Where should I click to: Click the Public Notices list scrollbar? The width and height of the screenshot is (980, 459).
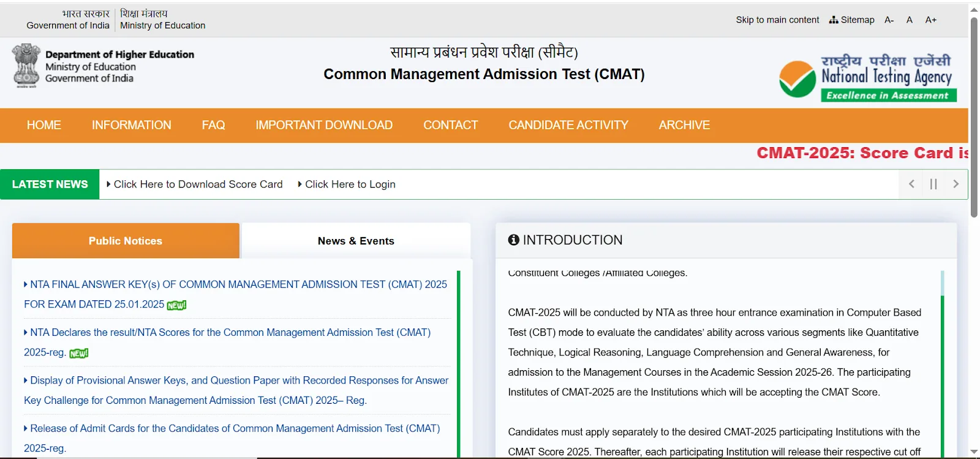coord(459,363)
